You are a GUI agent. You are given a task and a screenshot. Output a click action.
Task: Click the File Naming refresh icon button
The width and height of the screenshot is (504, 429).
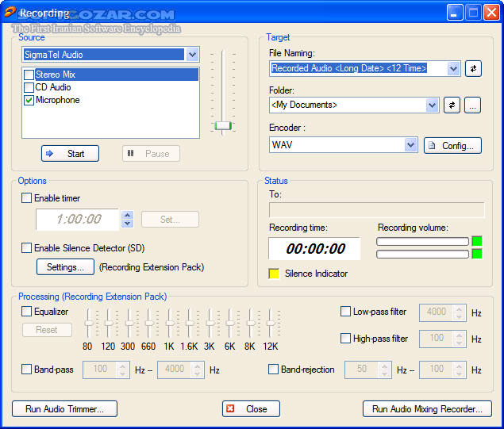point(473,69)
